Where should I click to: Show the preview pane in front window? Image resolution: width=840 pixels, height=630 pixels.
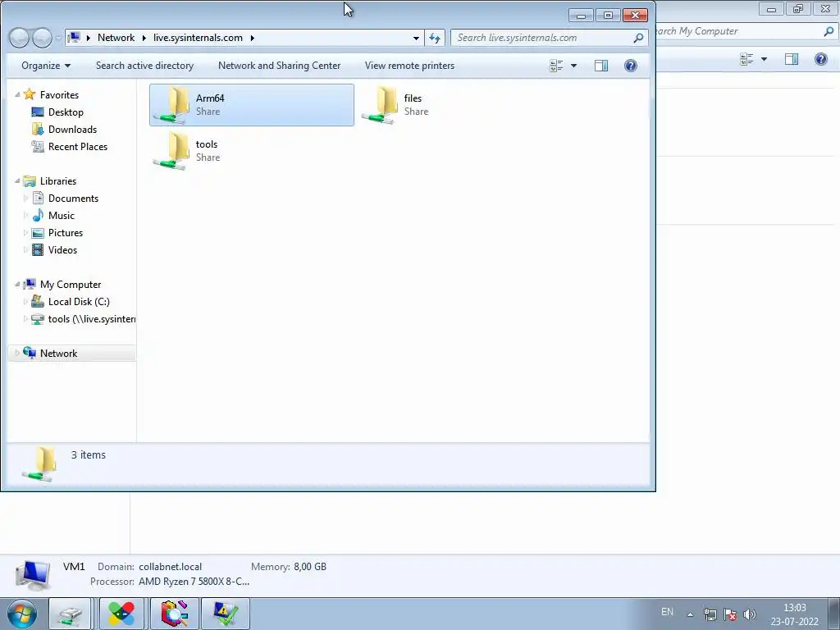click(601, 66)
